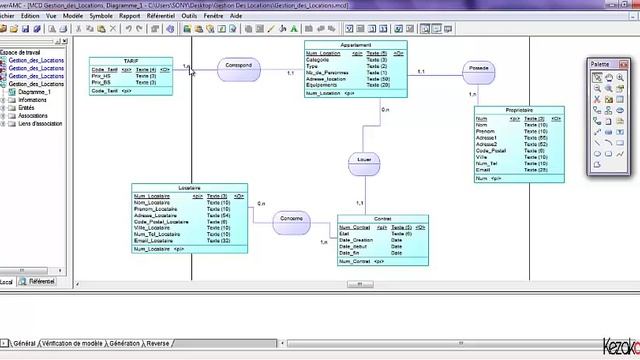Select Liens d'association tree item
The image size is (640, 360).
pos(40,124)
